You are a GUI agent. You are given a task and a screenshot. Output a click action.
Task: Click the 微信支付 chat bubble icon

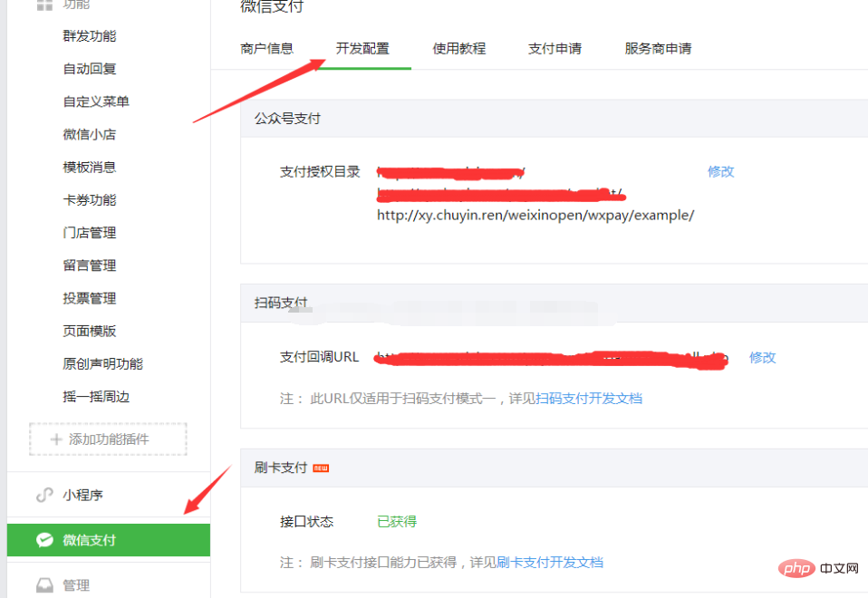(x=44, y=539)
